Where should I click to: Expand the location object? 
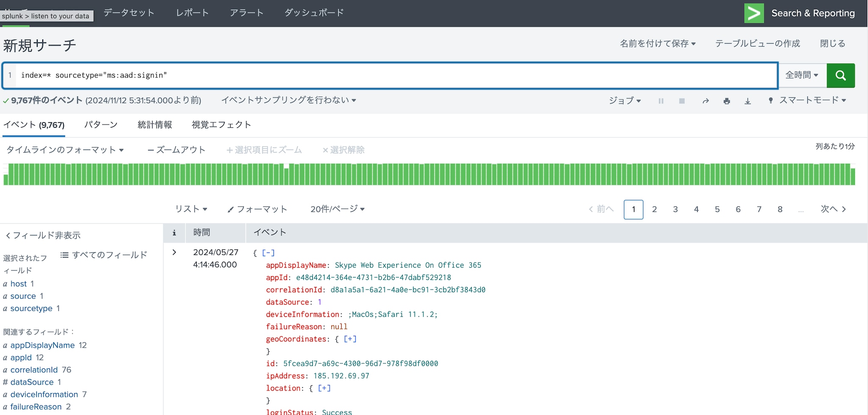point(324,388)
